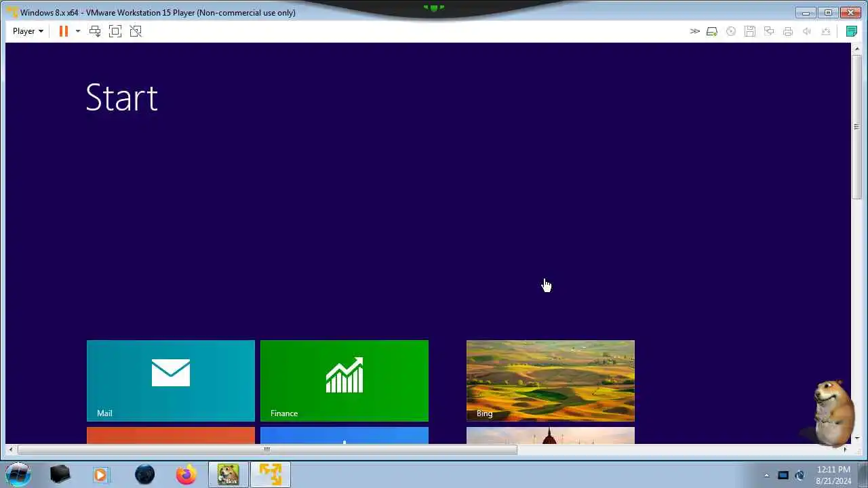Click the CD/DVD drive device icon
The width and height of the screenshot is (868, 488).
pos(731,31)
